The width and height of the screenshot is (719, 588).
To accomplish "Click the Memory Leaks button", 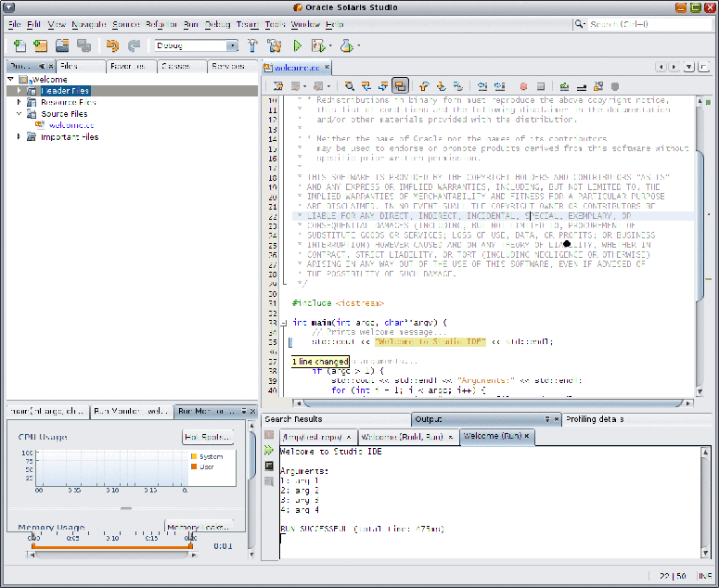I will click(x=199, y=527).
